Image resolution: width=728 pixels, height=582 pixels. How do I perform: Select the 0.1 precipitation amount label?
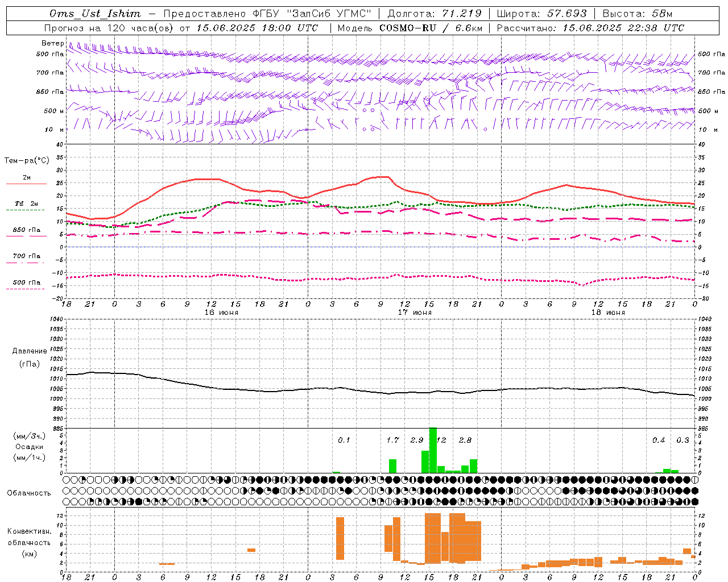(x=344, y=440)
